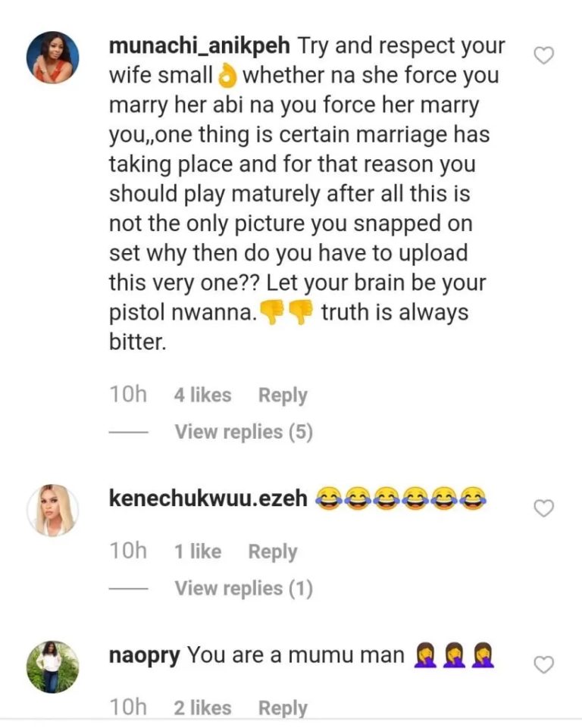Like munachi_anikpeh's comment with heart icon

point(544,55)
